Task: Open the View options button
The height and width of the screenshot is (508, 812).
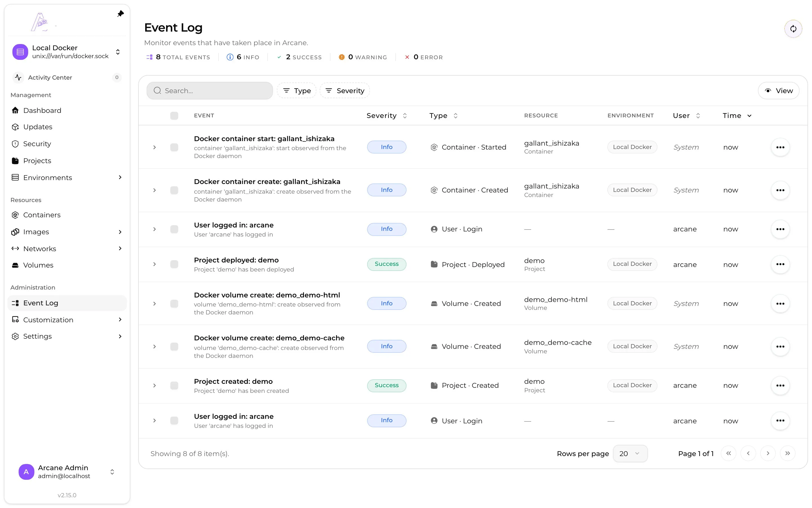Action: click(x=778, y=91)
